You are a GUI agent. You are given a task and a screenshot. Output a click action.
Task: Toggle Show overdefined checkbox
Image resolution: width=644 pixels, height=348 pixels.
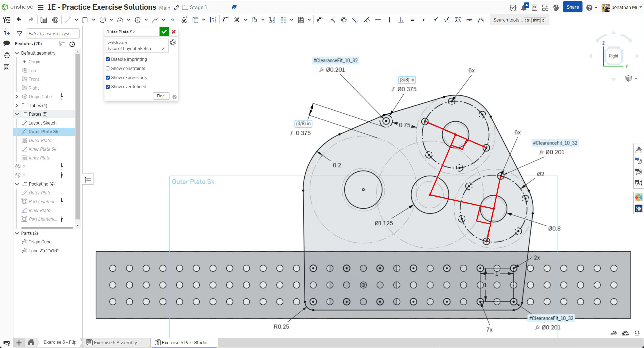tap(108, 87)
